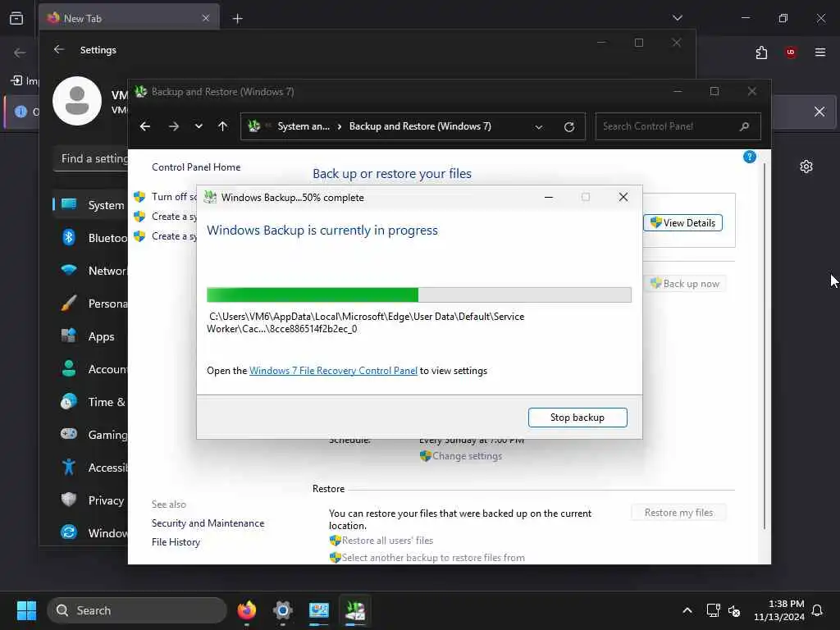Open network status icon in system tray
The width and height of the screenshot is (840, 630).
click(713, 610)
